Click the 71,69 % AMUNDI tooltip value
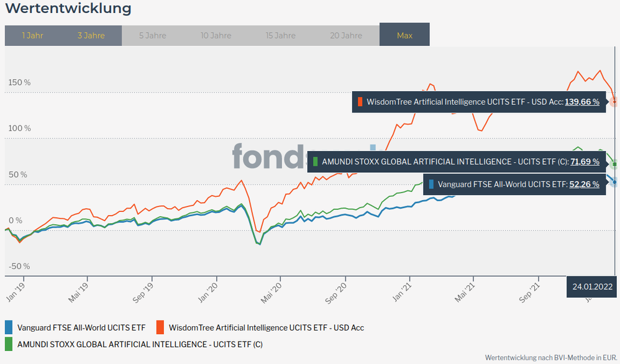Screen dimensions: 620x364 (585, 162)
